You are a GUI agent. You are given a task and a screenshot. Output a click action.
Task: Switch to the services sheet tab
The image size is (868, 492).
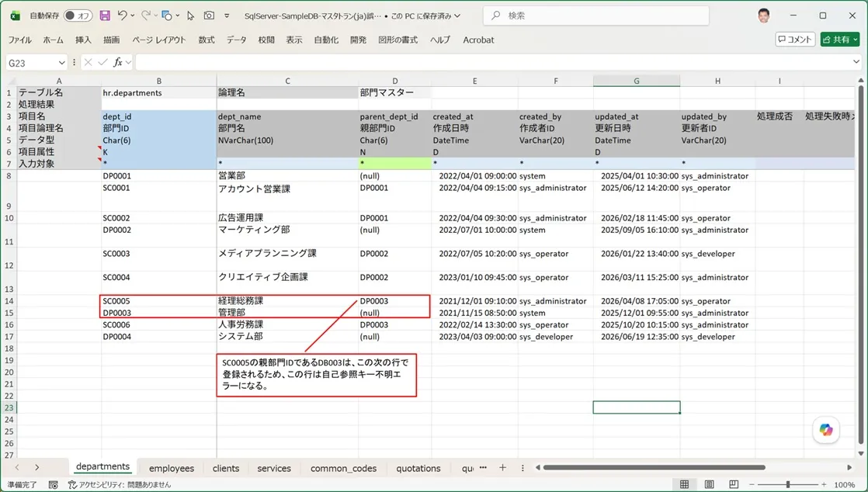point(274,468)
